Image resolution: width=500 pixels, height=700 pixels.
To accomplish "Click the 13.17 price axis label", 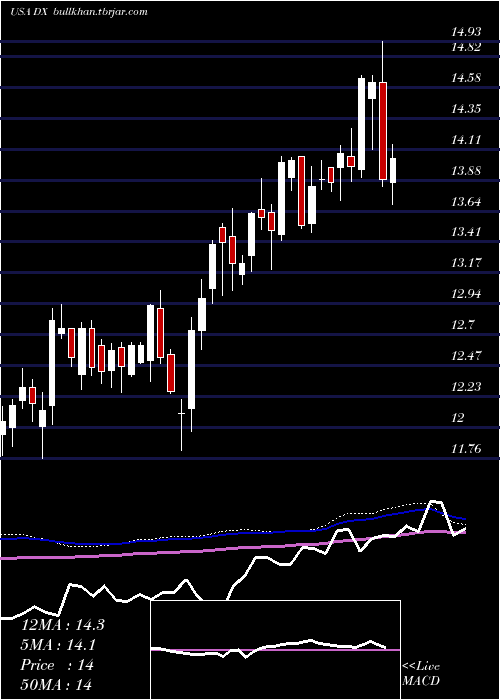I will [x=466, y=263].
